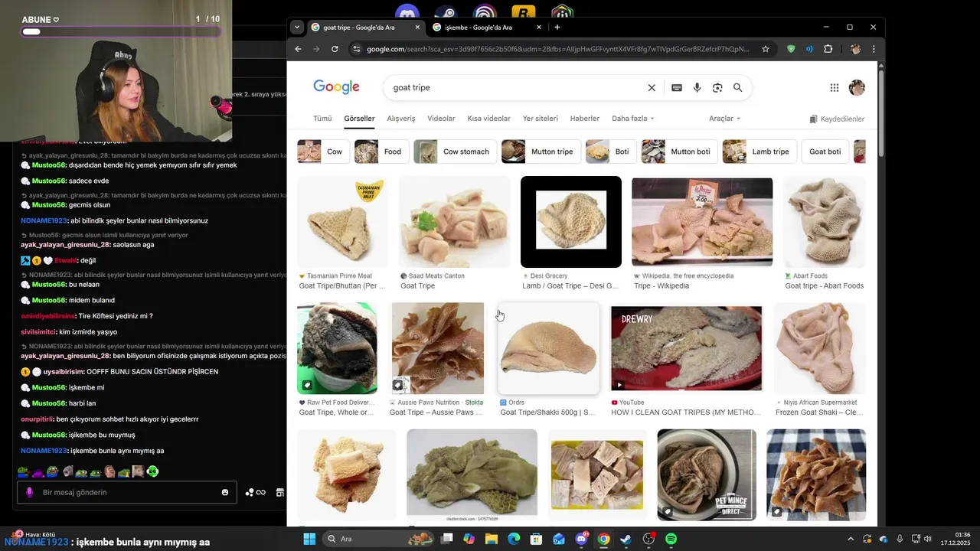Adjust the system tray volume icon
This screenshot has height=551, width=980.
pos(927,539)
